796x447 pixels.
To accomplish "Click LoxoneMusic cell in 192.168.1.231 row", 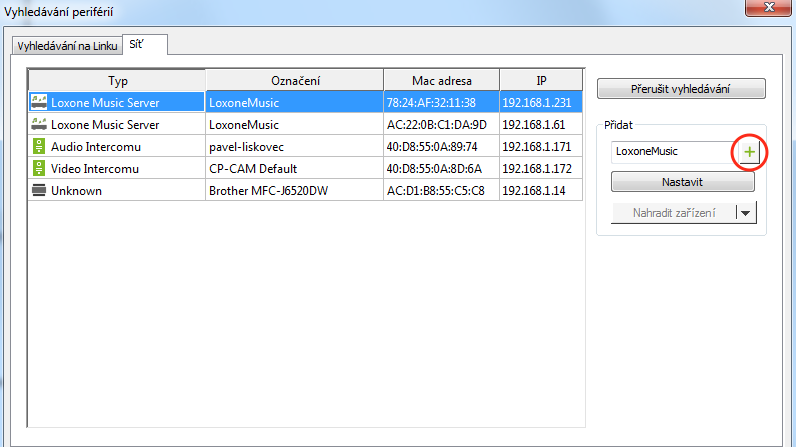I will click(x=294, y=102).
